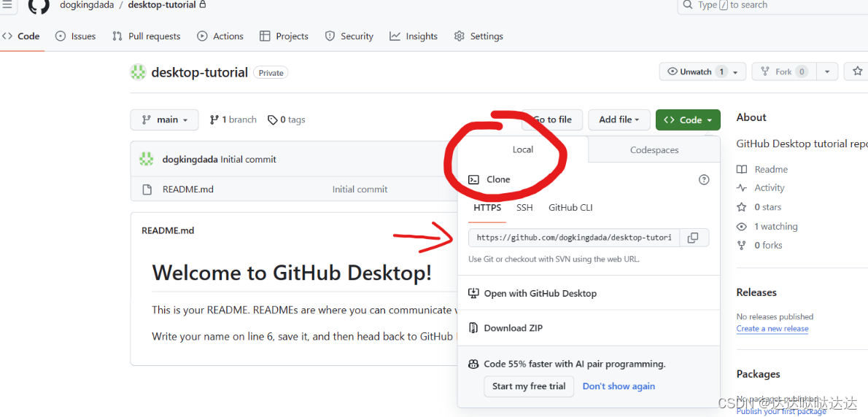The width and height of the screenshot is (868, 417).
Task: Open the hamburger navigation menu
Action: pyautogui.click(x=7, y=5)
